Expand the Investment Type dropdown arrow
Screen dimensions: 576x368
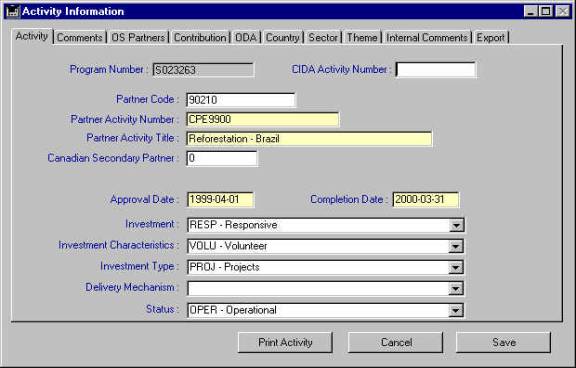click(456, 267)
